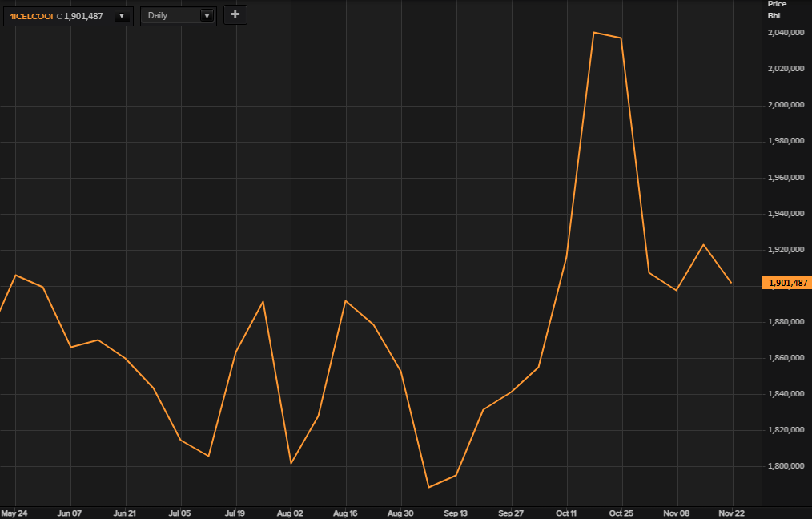Viewport: 812px width, 519px height.
Task: Select the chart's lowest point below 1,800,000
Action: pos(428,487)
